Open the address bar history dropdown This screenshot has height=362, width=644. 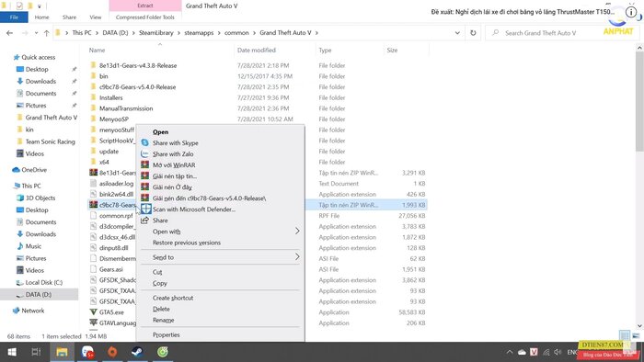(x=457, y=33)
